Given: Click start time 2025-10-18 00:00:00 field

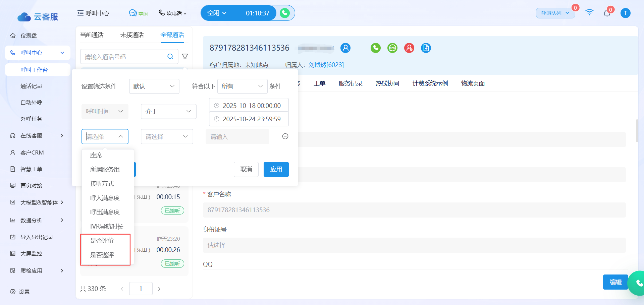Looking at the screenshot, I should coord(249,106).
